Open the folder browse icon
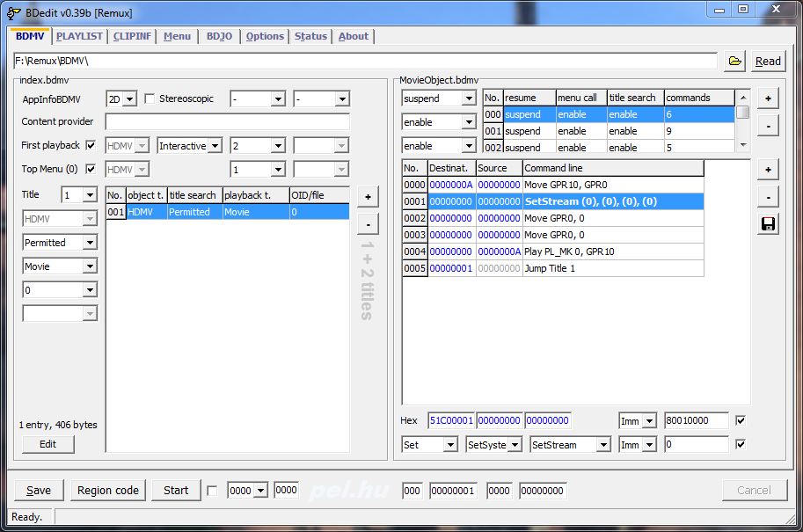The height and width of the screenshot is (532, 803). pyautogui.click(x=735, y=62)
